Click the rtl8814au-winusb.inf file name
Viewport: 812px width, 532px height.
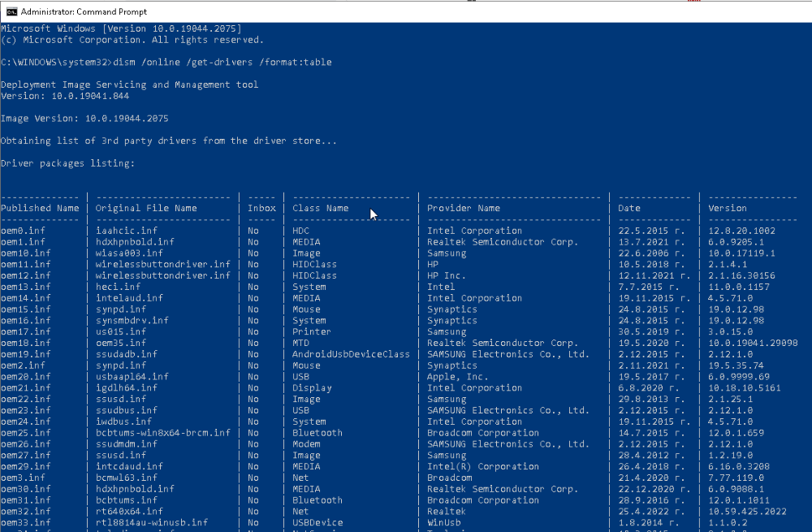point(152,523)
